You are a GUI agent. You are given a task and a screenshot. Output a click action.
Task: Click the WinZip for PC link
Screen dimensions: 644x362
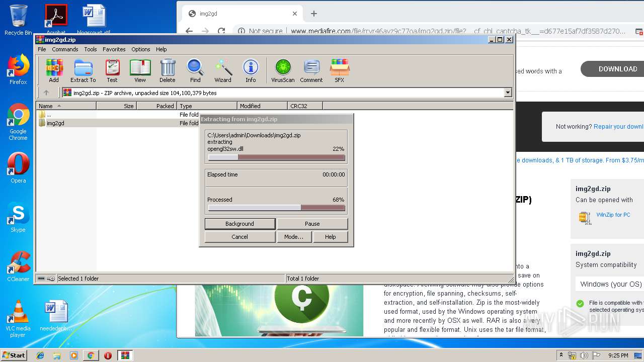coord(613,215)
